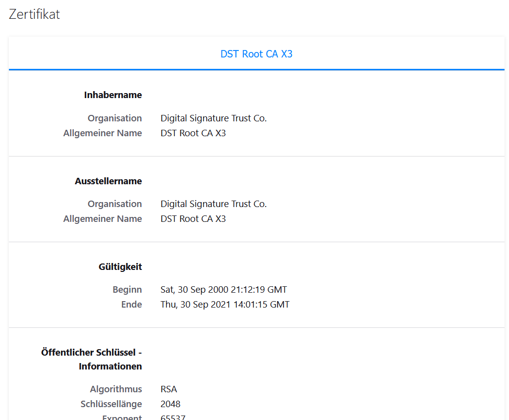Click the Algorithmus label
The height and width of the screenshot is (420, 509).
116,389
